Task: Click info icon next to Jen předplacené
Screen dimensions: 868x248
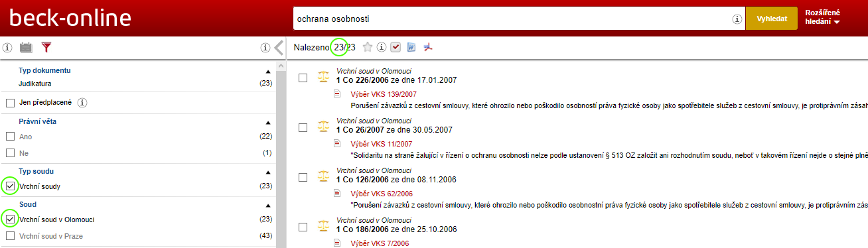Action: (x=82, y=103)
